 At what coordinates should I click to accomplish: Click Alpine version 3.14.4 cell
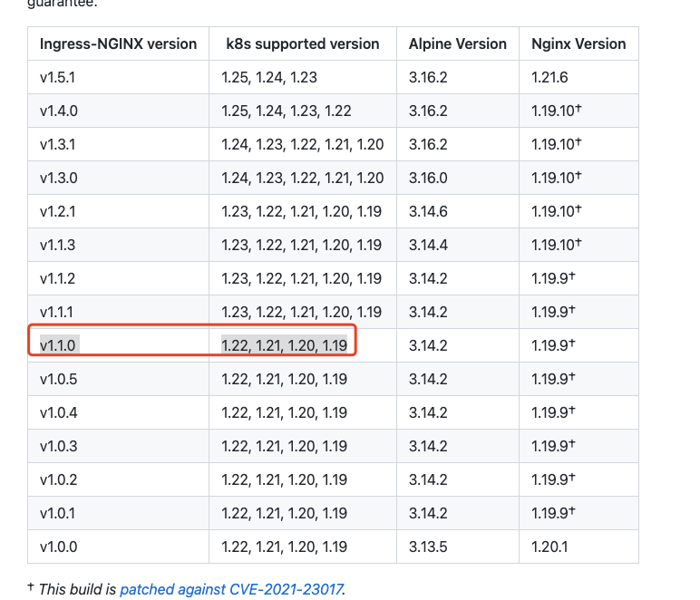pos(458,245)
